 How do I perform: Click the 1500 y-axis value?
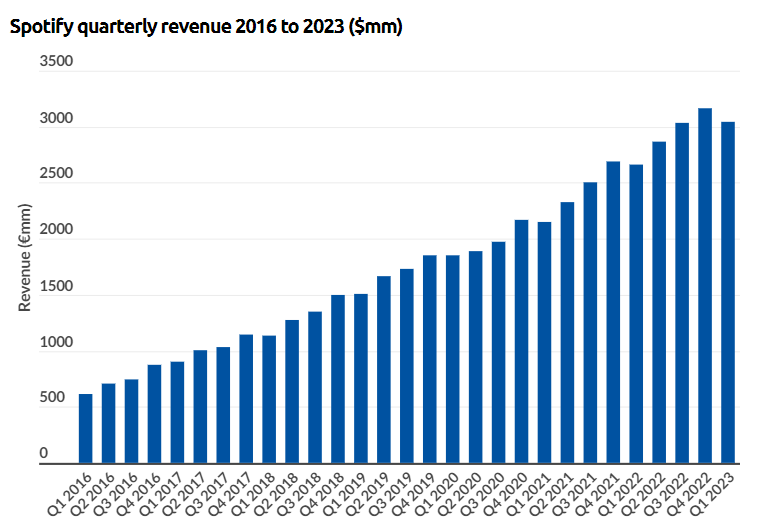point(56,286)
